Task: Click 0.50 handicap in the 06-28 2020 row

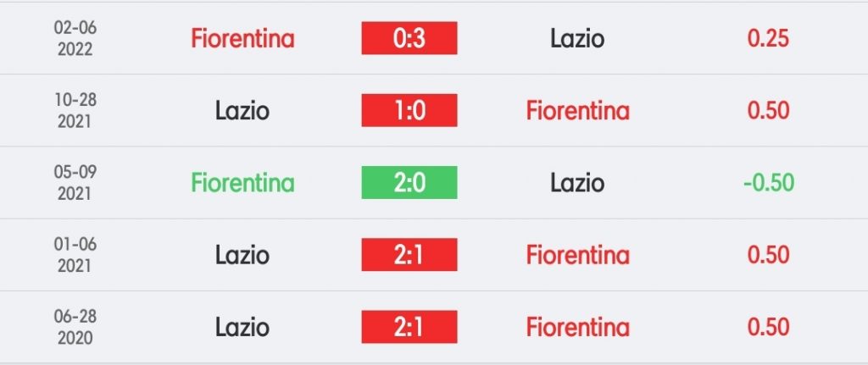Action: pyautogui.click(x=768, y=327)
